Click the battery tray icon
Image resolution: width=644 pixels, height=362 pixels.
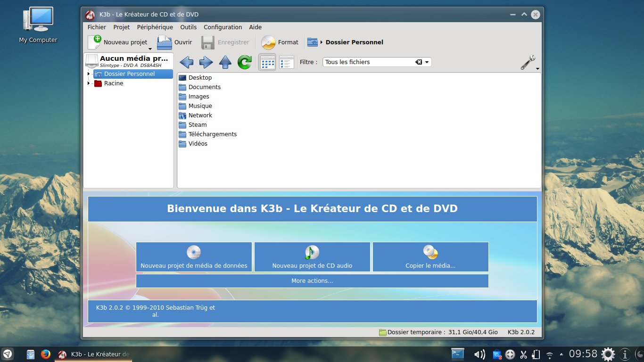coord(536,354)
